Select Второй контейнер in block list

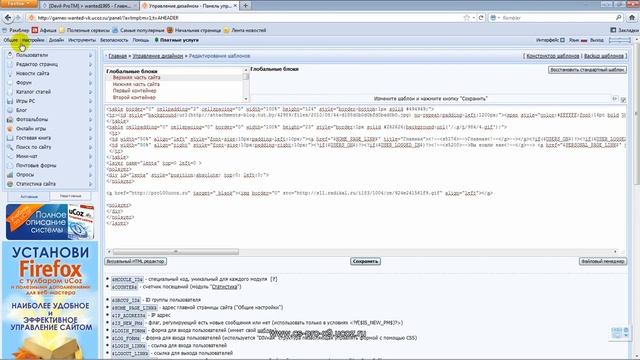(x=134, y=98)
